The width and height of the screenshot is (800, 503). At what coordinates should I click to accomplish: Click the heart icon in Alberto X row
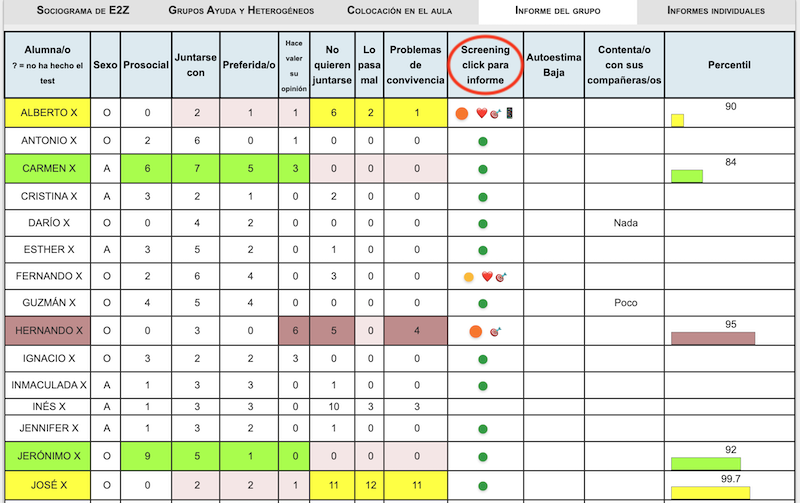point(481,114)
